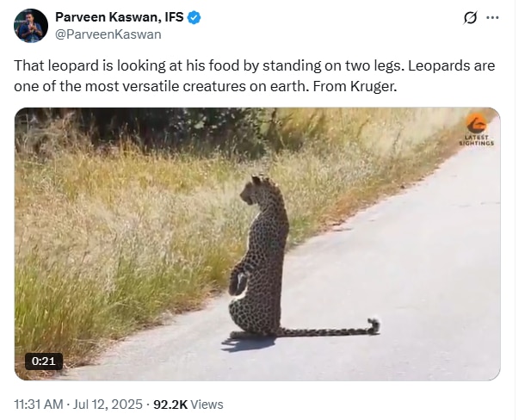Click the blue verified badge
The height and width of the screenshot is (420, 531).
[x=194, y=17]
